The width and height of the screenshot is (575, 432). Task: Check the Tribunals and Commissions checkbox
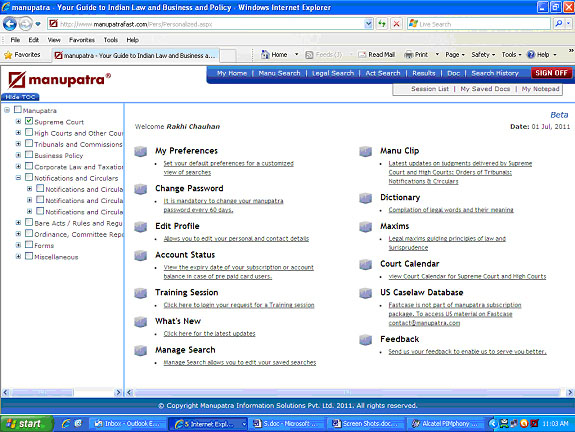point(29,143)
